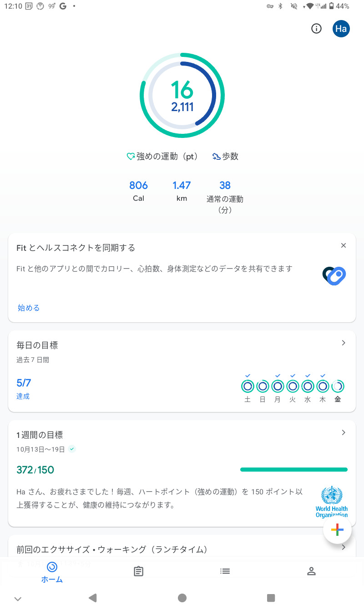The height and width of the screenshot is (610, 364).
Task: Open the 歩数 steps label
Action: 226,157
